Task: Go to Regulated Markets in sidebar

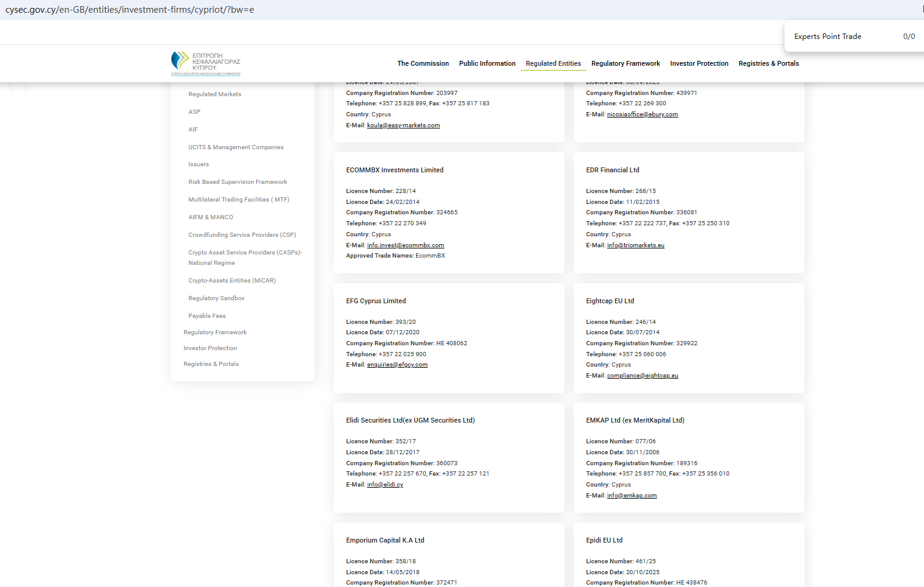Action: pyautogui.click(x=214, y=94)
